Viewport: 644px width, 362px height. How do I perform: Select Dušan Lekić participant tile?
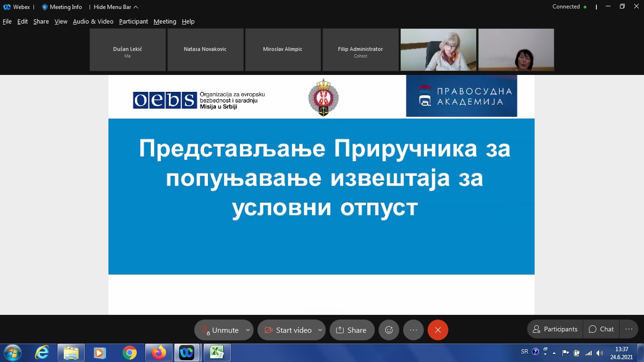click(x=128, y=49)
